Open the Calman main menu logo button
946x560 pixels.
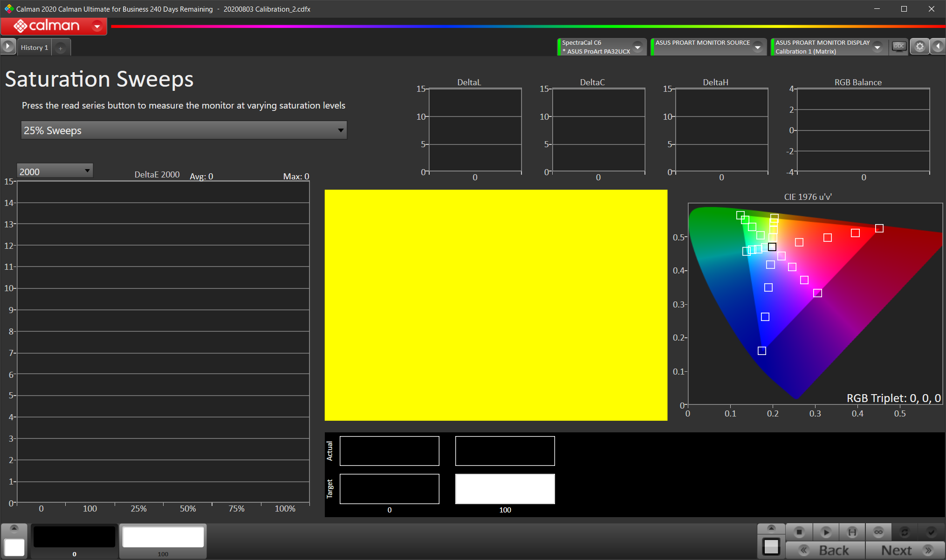tap(54, 26)
